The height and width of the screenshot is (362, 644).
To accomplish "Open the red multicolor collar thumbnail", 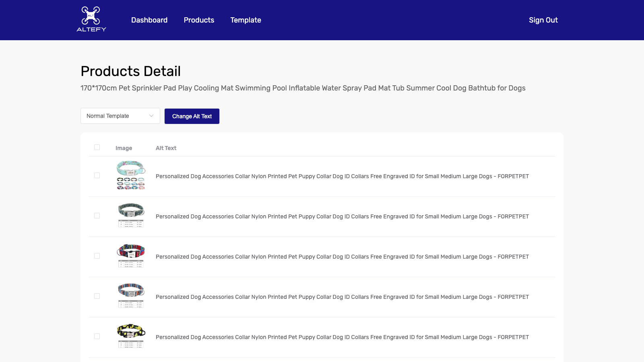I will click(131, 256).
